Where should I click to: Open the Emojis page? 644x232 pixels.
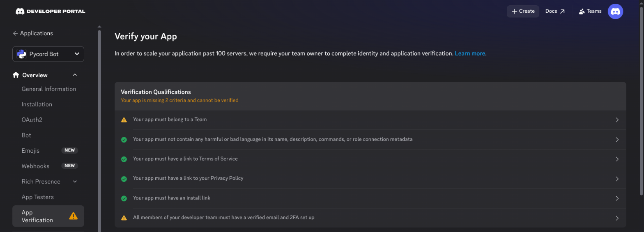(x=30, y=151)
